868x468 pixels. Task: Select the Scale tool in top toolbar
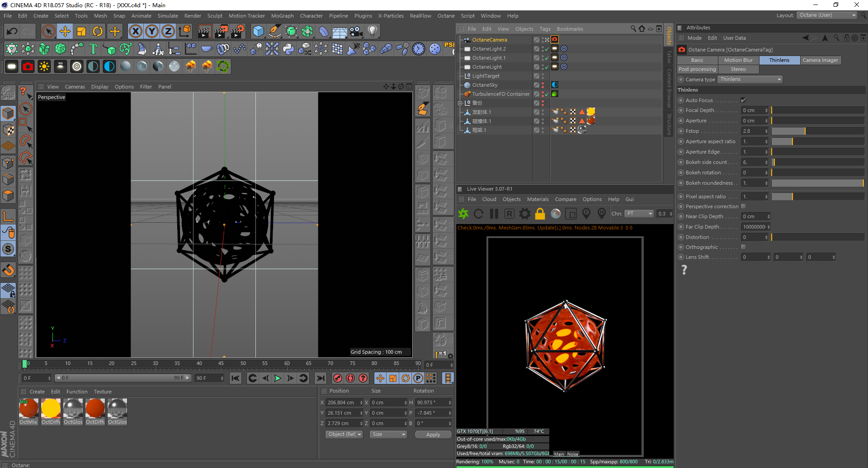point(81,31)
